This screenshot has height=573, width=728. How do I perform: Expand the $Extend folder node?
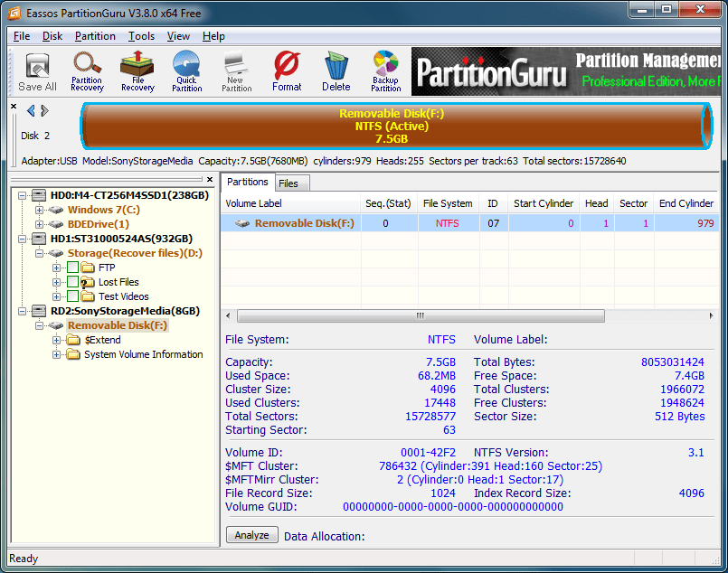coord(57,340)
